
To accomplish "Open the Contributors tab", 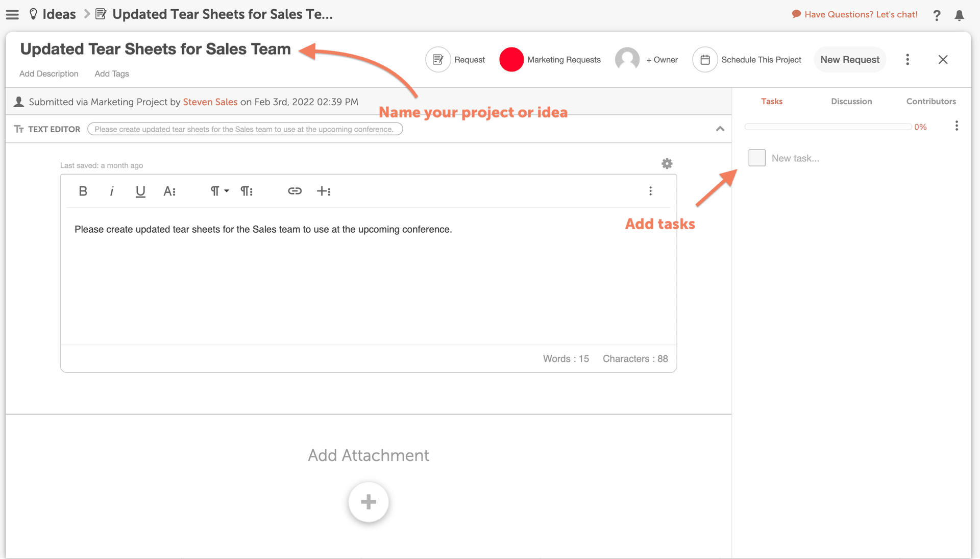I will pyautogui.click(x=931, y=101).
